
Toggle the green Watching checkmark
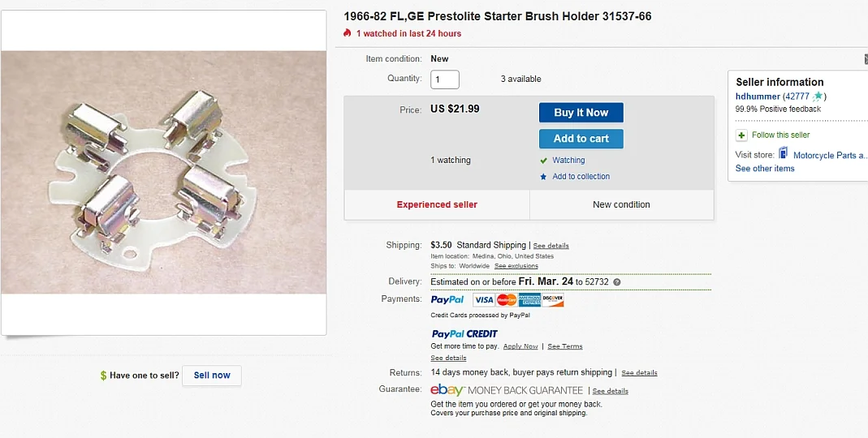point(543,161)
